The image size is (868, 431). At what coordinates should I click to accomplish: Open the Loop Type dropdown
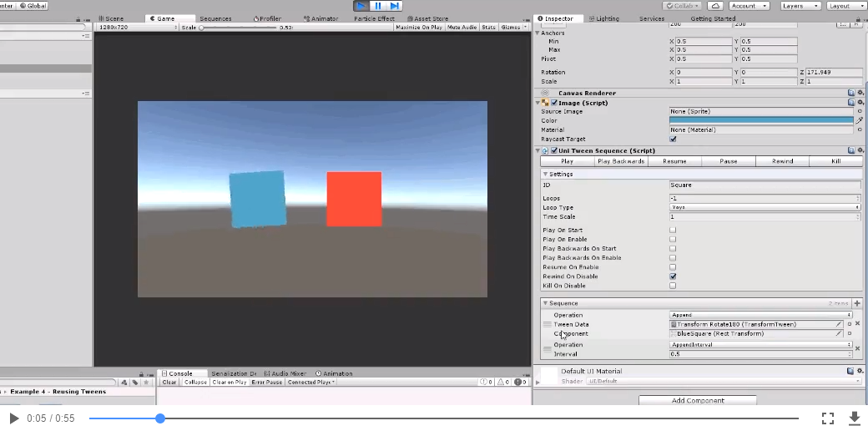coord(765,207)
